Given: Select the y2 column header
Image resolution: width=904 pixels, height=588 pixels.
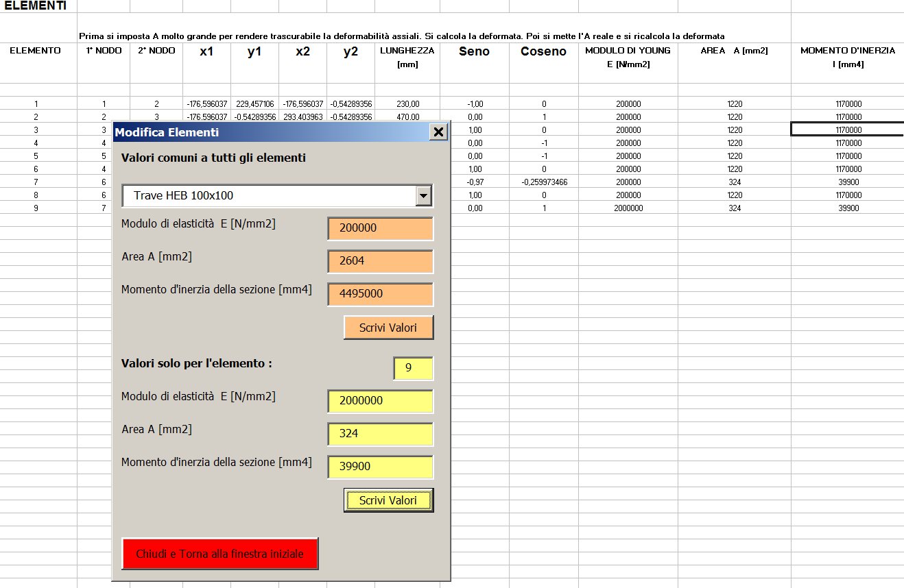Looking at the screenshot, I should pyautogui.click(x=350, y=64).
